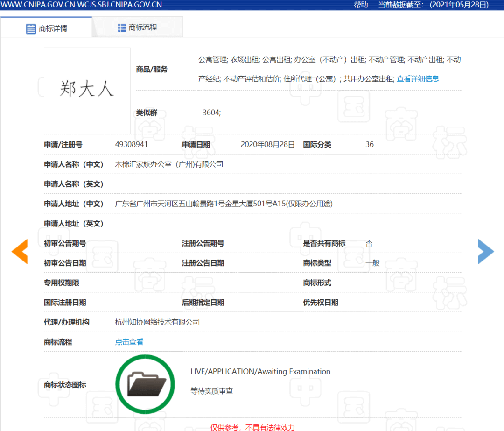The image size is (504, 431).
Task: Select the applicant address starting 广东省广州市天河区
Action: [224, 204]
